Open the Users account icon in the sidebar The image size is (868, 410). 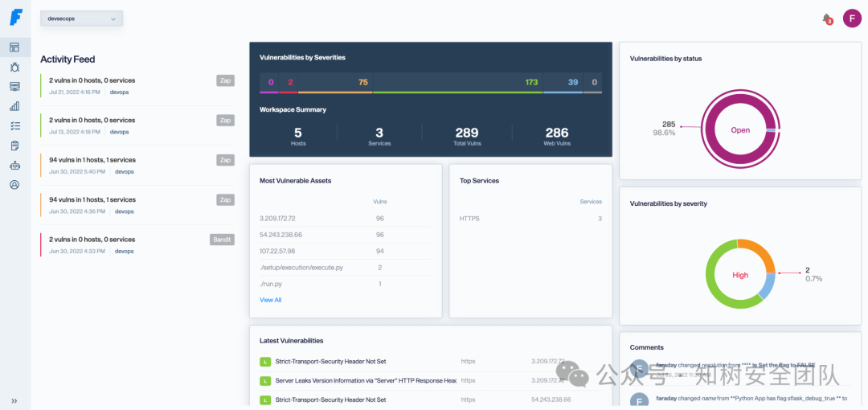pyautogui.click(x=15, y=185)
